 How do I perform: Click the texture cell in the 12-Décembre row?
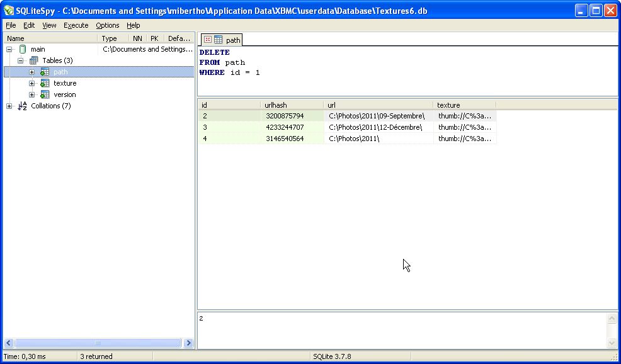coord(465,128)
